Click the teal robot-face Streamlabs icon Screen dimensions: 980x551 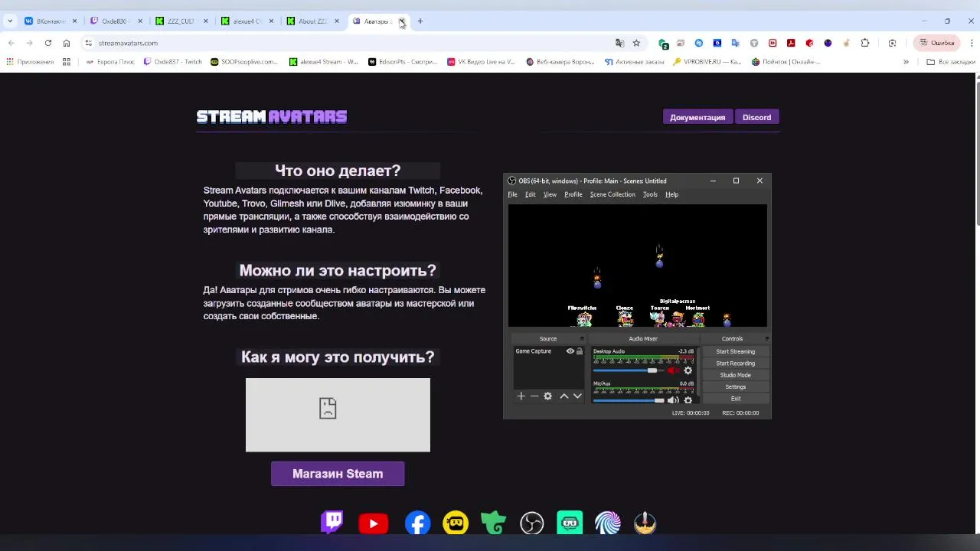point(570,523)
